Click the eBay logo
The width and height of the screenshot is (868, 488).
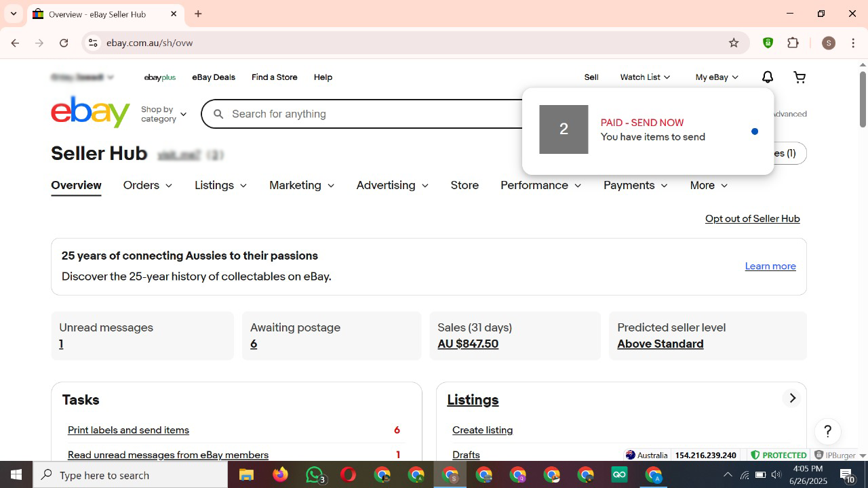pos(90,112)
